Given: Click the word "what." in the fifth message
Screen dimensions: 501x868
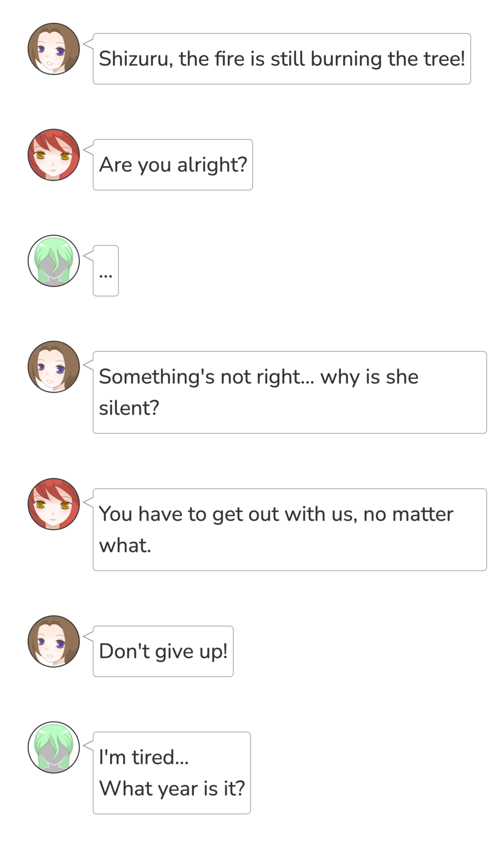Looking at the screenshot, I should click(x=125, y=545).
